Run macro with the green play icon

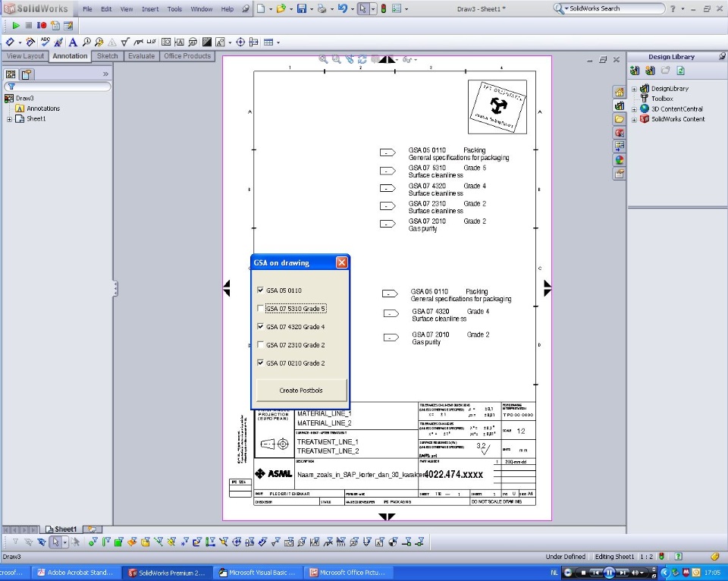pyautogui.click(x=16, y=26)
